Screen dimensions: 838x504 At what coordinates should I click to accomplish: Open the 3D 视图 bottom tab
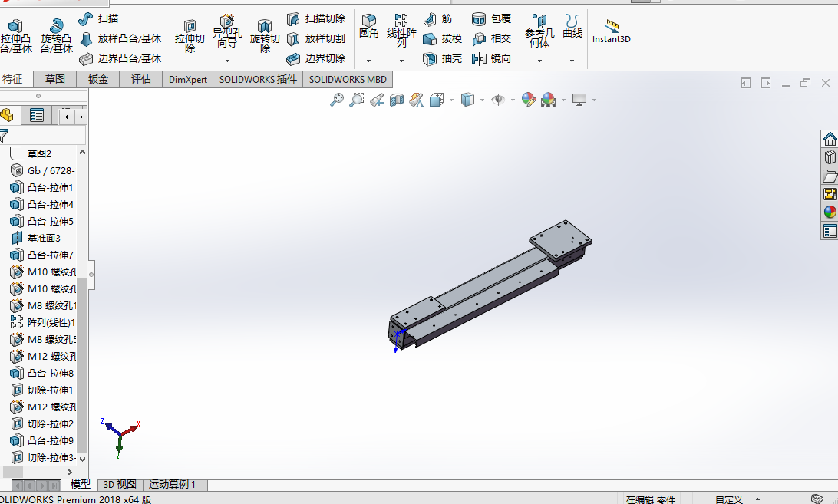point(120,484)
